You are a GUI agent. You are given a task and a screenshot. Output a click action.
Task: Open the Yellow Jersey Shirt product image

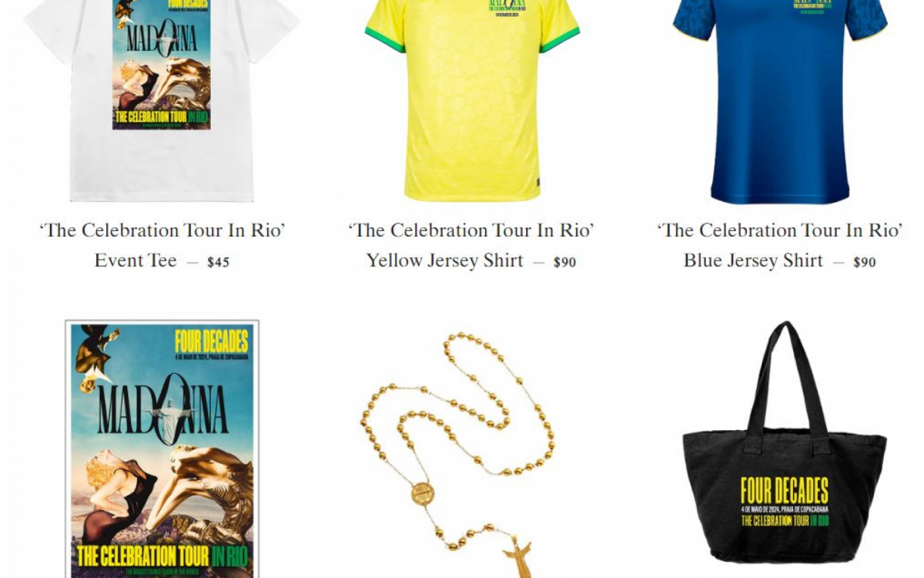[x=472, y=100]
